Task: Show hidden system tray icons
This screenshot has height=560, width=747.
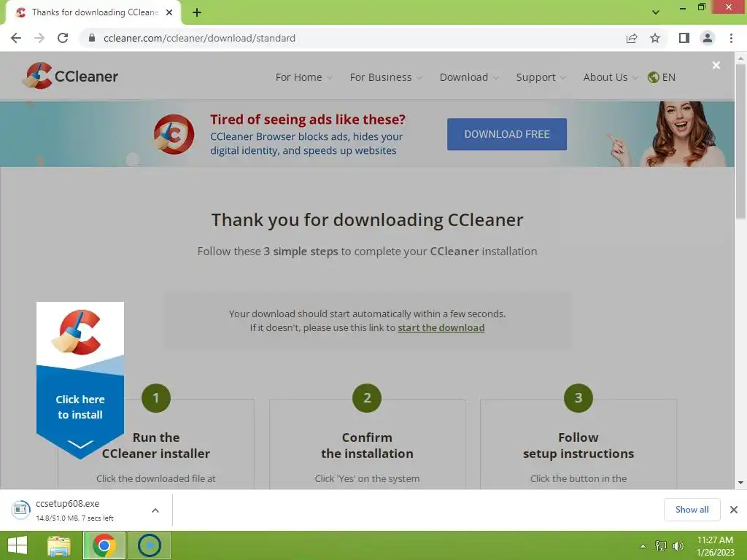Action: (643, 546)
